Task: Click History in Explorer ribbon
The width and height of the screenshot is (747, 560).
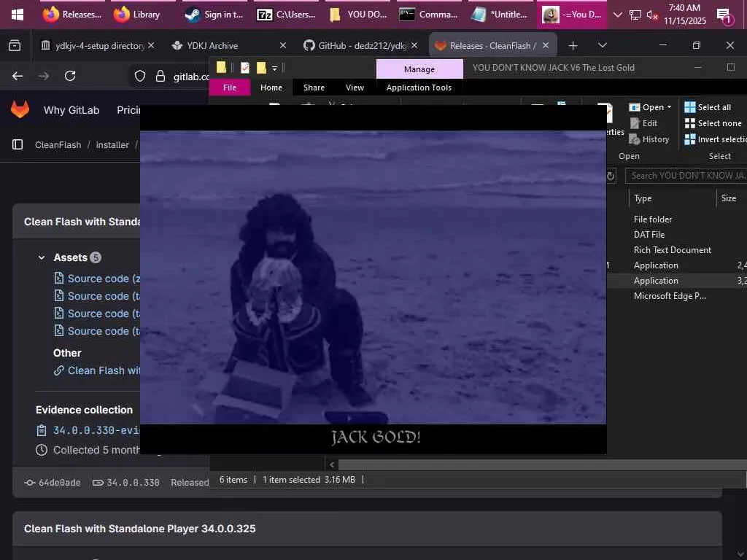Action: pos(649,139)
